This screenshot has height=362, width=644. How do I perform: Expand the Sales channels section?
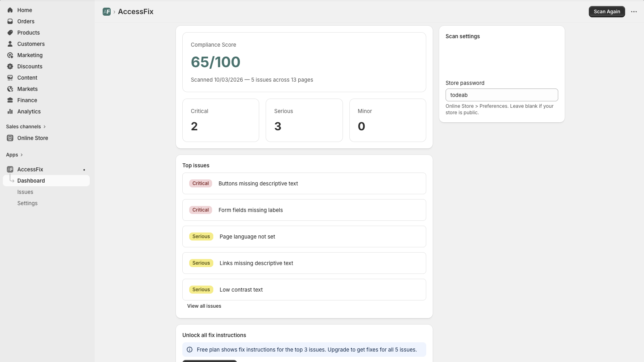click(44, 126)
